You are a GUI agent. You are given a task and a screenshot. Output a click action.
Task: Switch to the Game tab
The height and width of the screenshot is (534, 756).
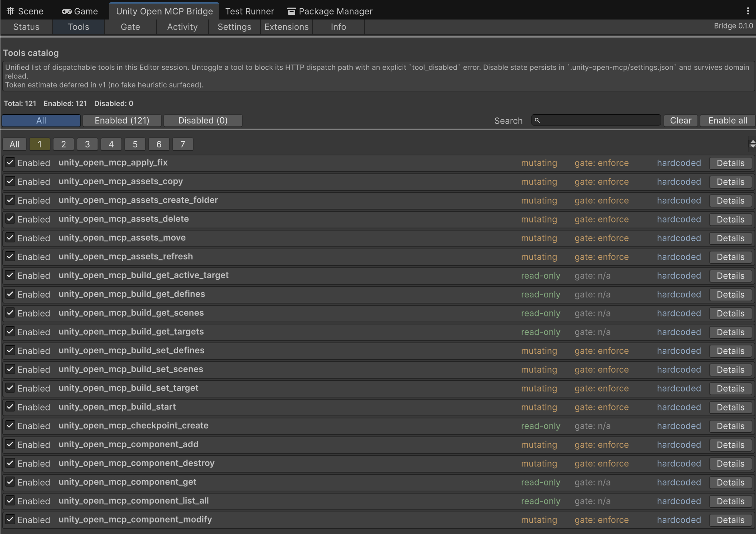coord(80,11)
